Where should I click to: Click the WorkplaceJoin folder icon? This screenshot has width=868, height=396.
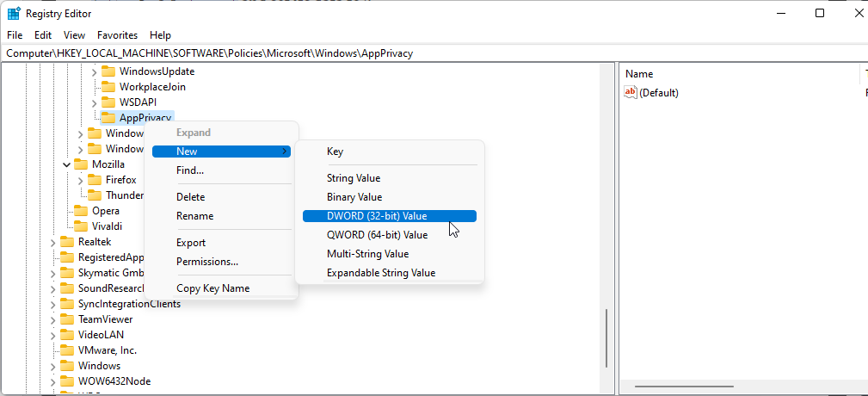[108, 87]
